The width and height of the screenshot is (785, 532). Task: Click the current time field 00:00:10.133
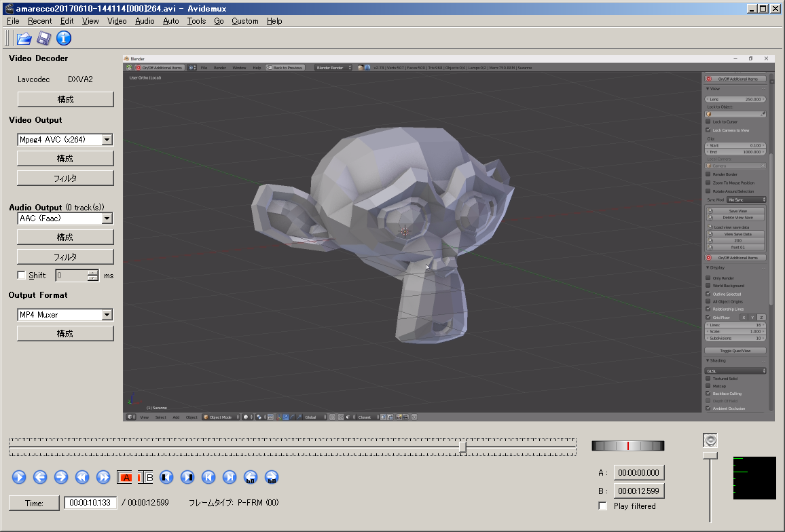(x=90, y=502)
